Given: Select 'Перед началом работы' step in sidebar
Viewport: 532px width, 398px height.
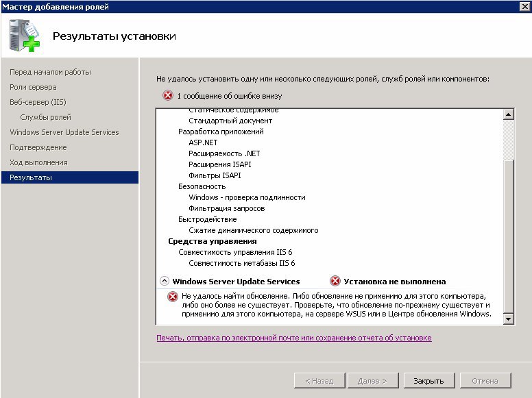Looking at the screenshot, I should pyautogui.click(x=50, y=72).
